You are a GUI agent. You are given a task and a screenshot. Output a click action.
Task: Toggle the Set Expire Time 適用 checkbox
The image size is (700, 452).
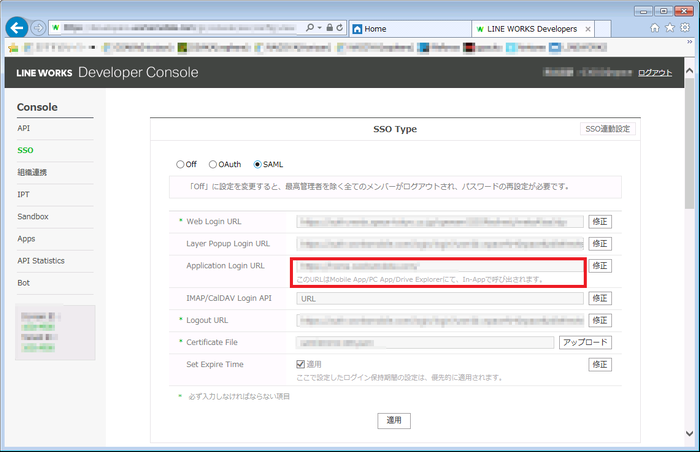(300, 364)
